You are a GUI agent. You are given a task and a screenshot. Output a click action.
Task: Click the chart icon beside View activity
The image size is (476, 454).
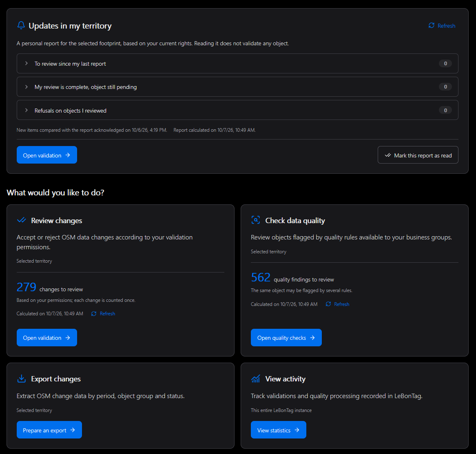pyautogui.click(x=256, y=379)
